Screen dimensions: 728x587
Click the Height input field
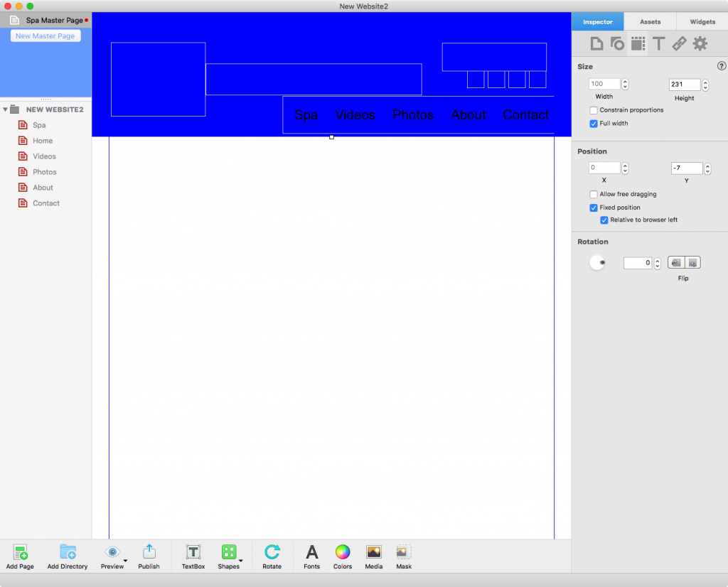click(x=684, y=84)
